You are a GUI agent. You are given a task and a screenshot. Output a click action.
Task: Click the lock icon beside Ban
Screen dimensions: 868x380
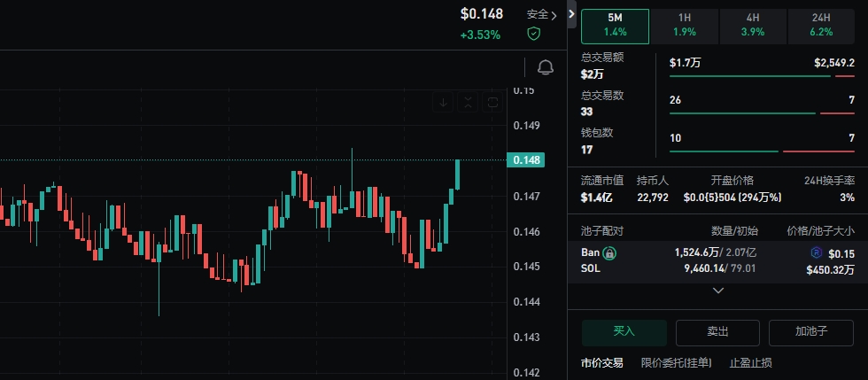609,253
